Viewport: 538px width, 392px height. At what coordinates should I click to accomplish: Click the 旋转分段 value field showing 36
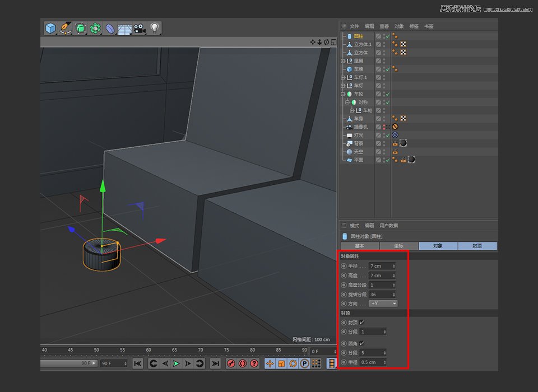click(x=379, y=294)
